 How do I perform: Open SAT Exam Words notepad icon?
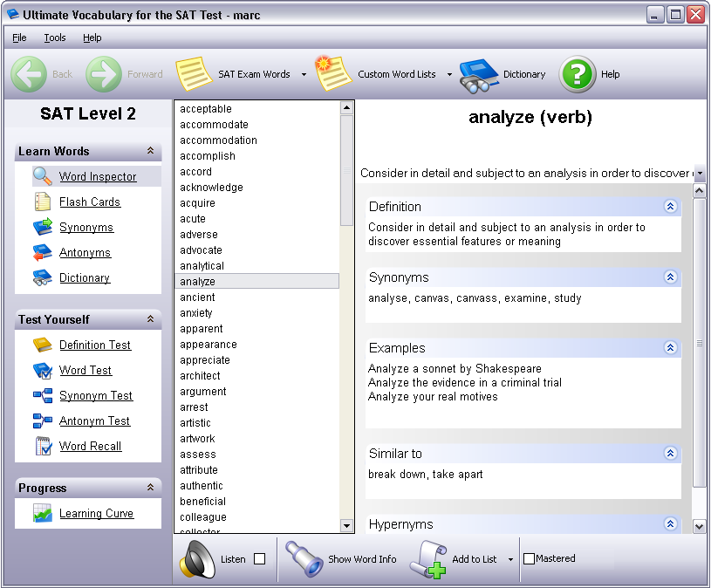(x=194, y=73)
